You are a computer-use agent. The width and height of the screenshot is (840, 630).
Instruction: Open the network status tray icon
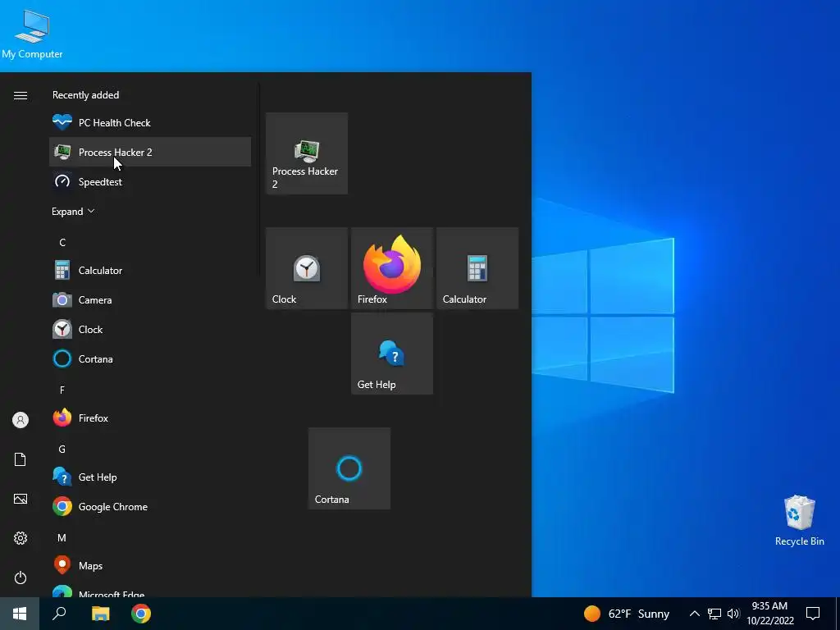[x=714, y=614]
